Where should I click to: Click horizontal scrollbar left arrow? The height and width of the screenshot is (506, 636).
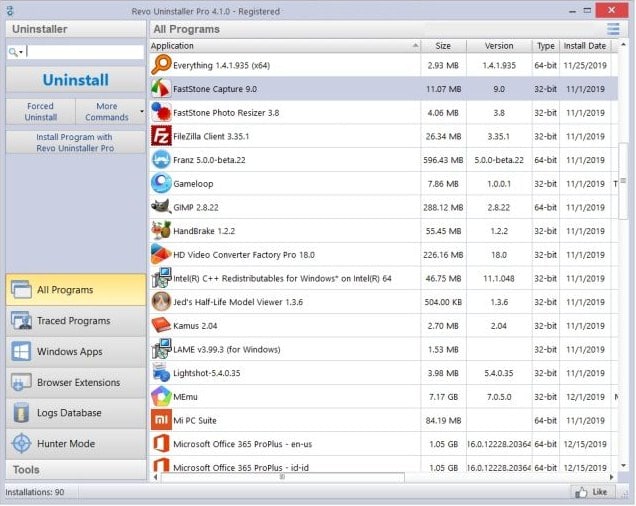point(155,477)
